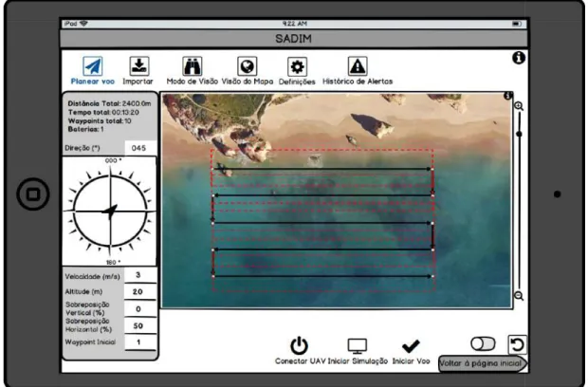Click the info icon at top right

click(x=519, y=58)
